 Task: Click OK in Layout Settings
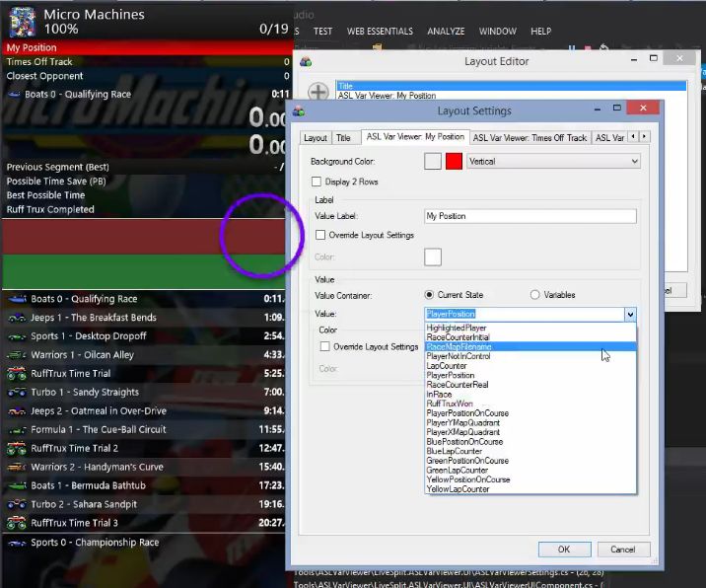[x=564, y=550]
